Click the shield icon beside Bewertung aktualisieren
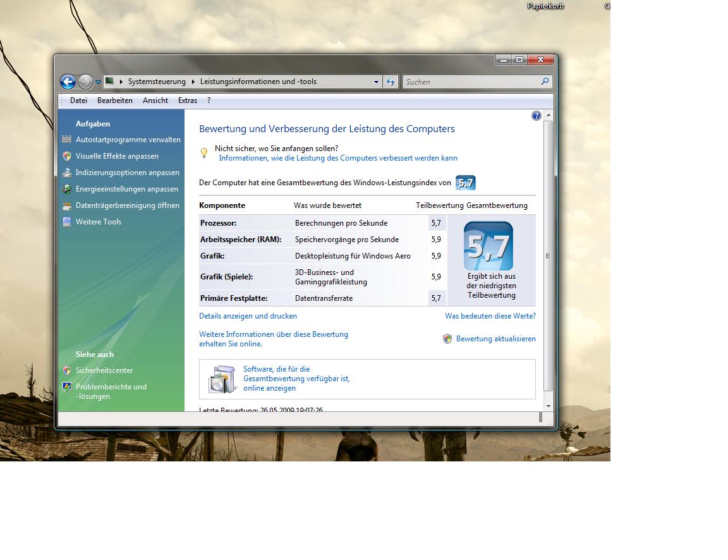Screen dimensions: 728x560 [447, 339]
